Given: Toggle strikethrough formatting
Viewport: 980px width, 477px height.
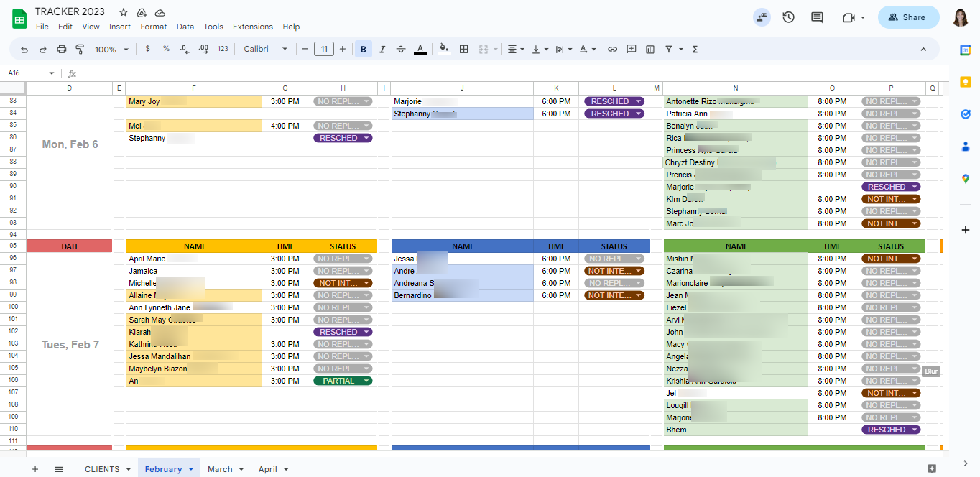Looking at the screenshot, I should pyautogui.click(x=401, y=50).
